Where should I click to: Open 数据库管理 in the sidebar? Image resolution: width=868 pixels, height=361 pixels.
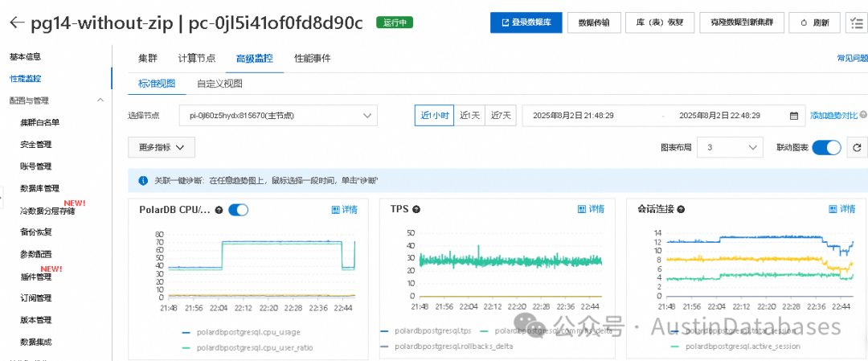pyautogui.click(x=40, y=188)
